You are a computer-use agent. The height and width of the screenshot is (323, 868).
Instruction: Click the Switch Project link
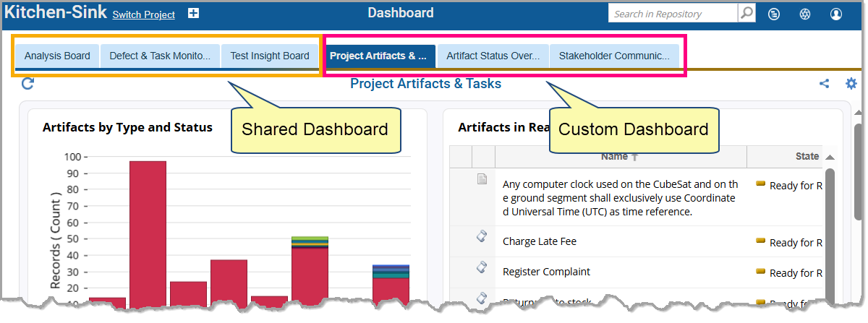pyautogui.click(x=143, y=14)
